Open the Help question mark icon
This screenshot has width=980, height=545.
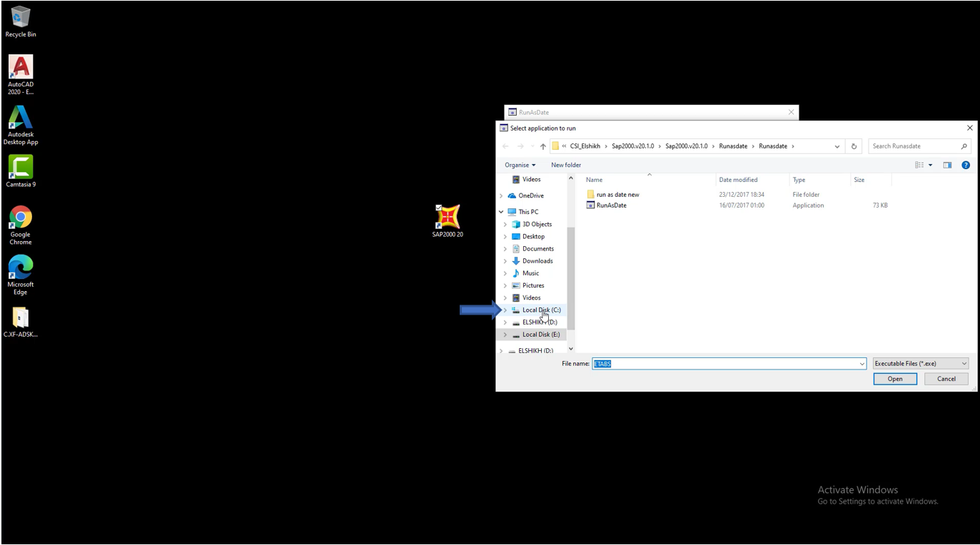[966, 165]
